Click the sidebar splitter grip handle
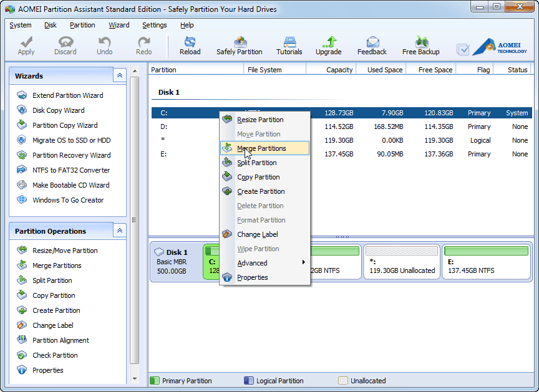The width and height of the screenshot is (539, 392). pos(134,220)
